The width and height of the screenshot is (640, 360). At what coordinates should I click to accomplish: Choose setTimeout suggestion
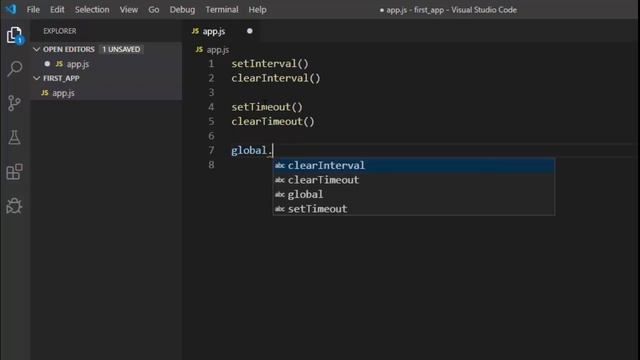pos(413,209)
